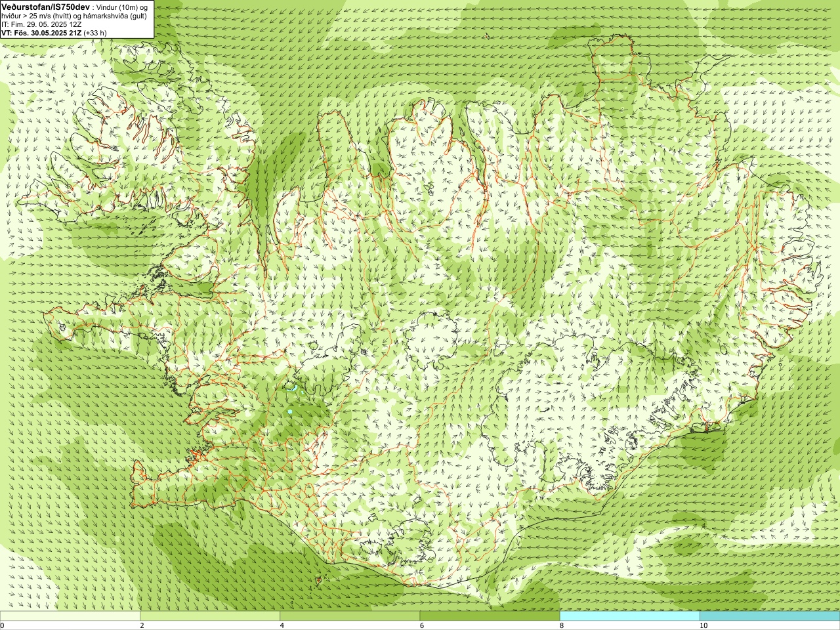Click the legend label '4'

tap(282, 625)
